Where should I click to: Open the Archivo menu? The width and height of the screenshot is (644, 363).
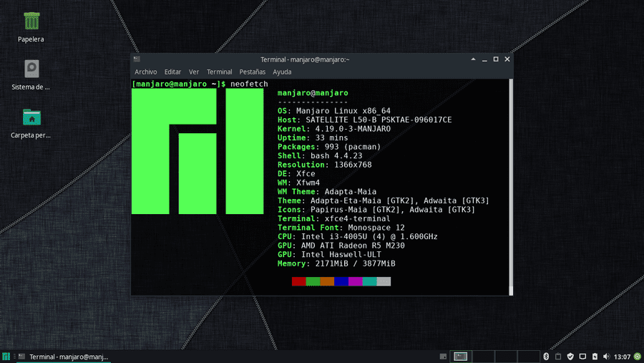(145, 72)
